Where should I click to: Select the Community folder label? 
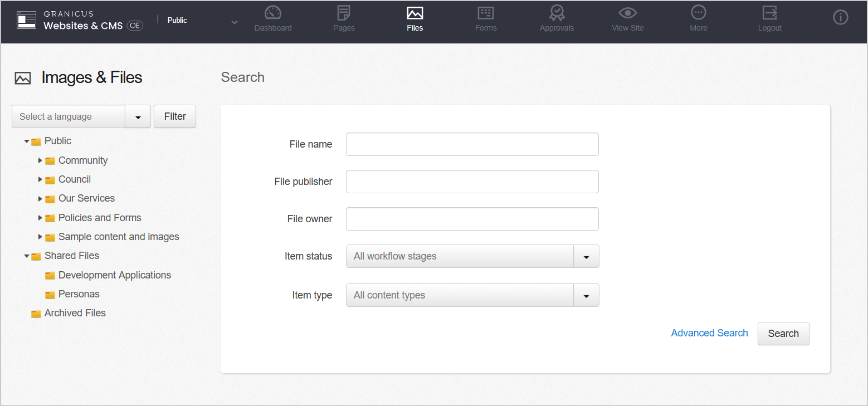83,160
